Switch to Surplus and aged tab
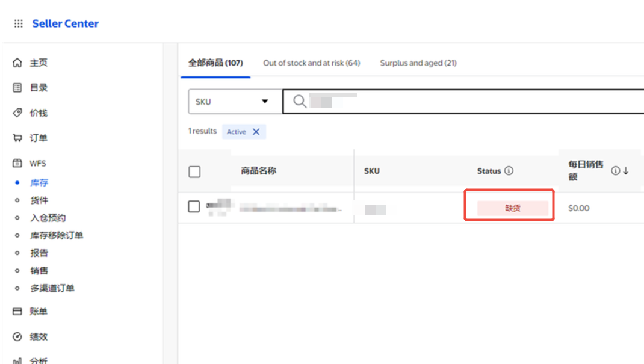The width and height of the screenshot is (644, 364). [418, 63]
